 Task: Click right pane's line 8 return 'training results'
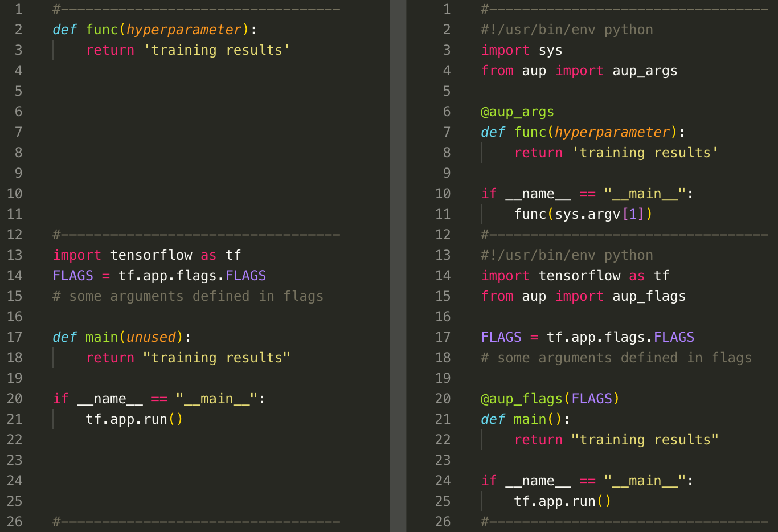tap(616, 153)
